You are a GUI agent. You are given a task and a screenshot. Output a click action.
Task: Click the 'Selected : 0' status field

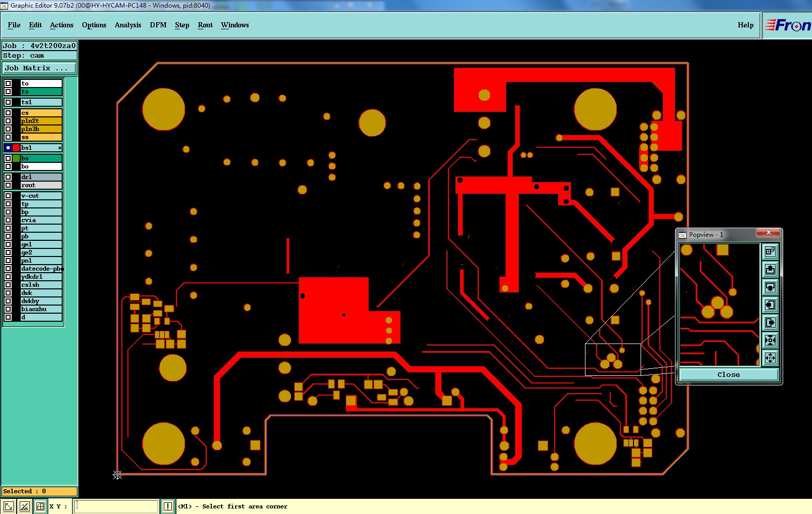39,491
